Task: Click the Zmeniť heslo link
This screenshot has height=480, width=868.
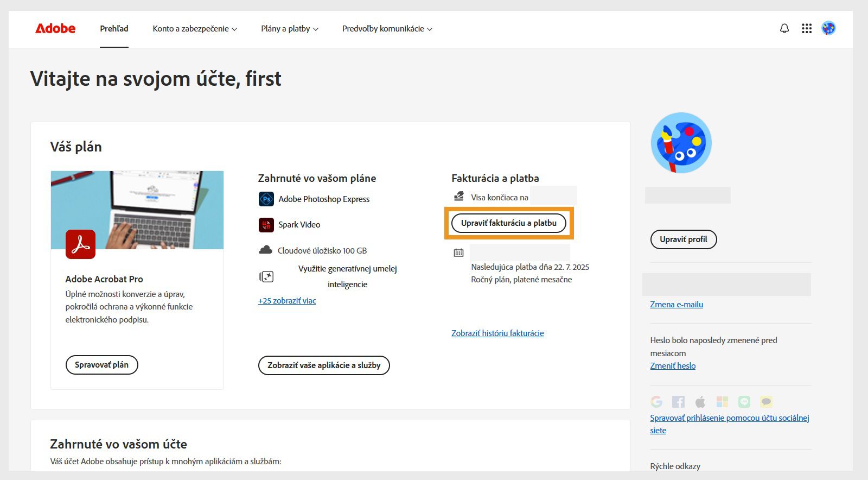Action: tap(673, 366)
